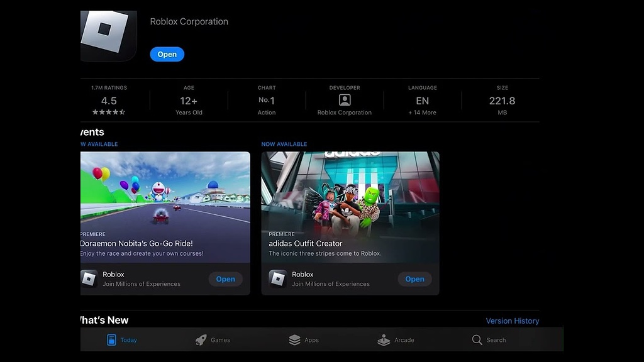The height and width of the screenshot is (362, 644).
Task: Tap Open on the adidas event card
Action: tap(414, 278)
